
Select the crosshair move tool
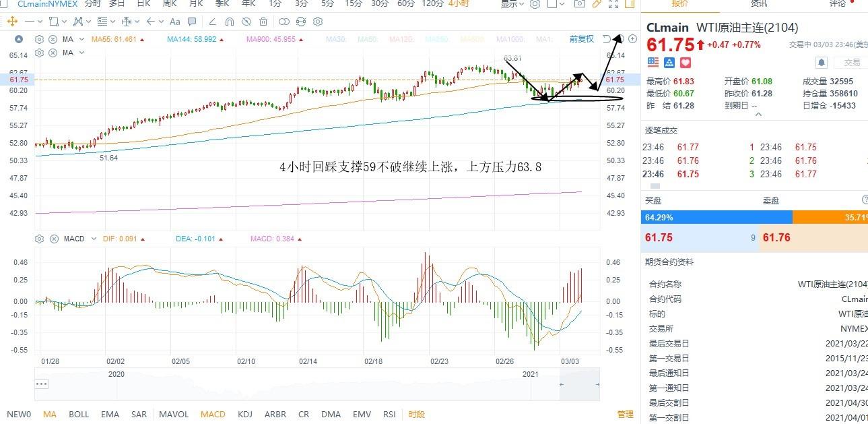[x=11, y=21]
